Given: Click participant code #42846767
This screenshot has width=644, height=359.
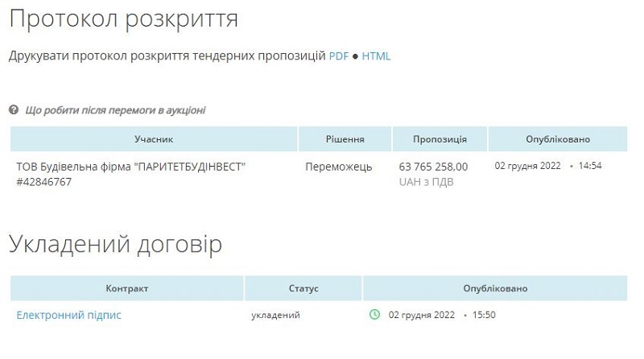Looking at the screenshot, I should tap(44, 182).
